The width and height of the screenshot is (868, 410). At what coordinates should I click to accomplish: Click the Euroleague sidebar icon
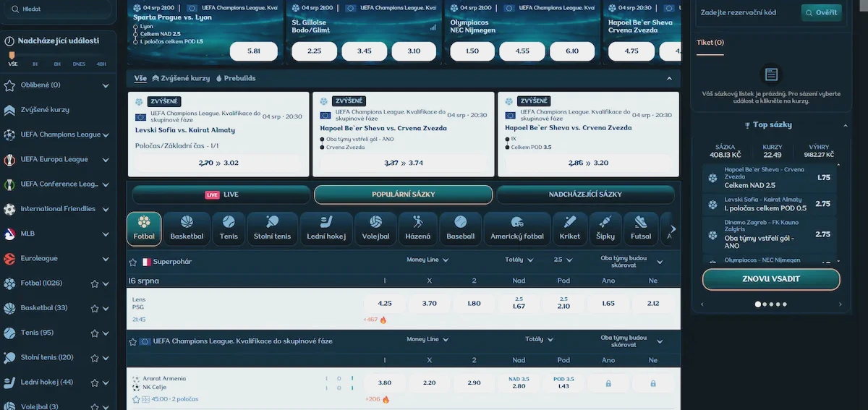click(9, 258)
